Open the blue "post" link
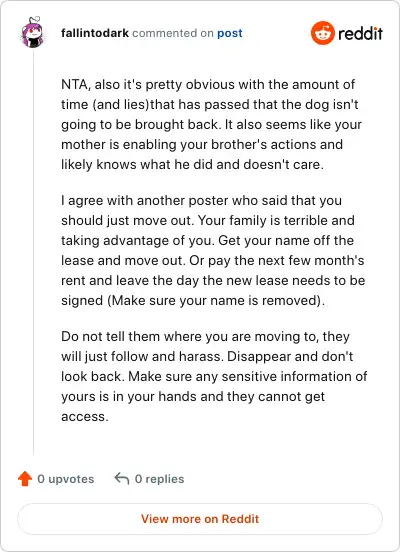400x552 pixels. [230, 33]
